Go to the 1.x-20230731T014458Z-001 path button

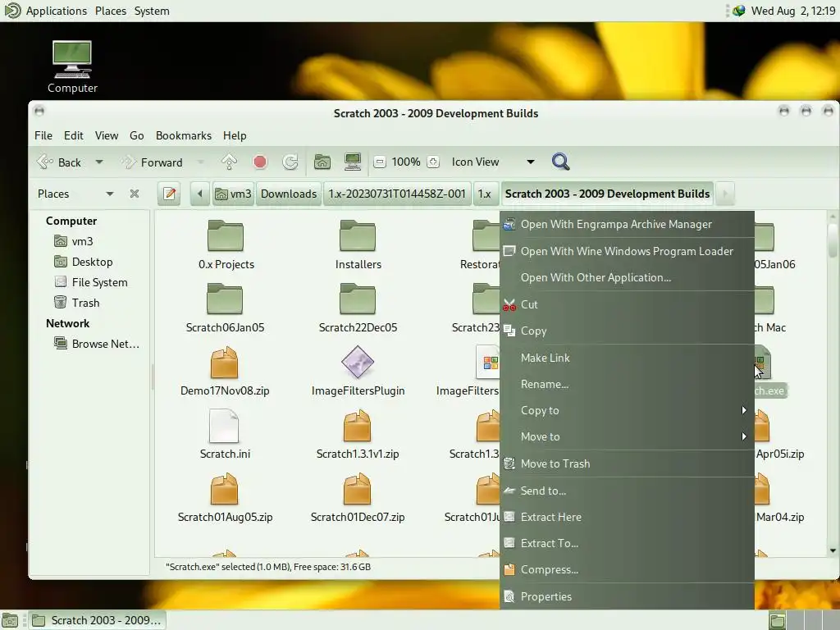coord(397,194)
